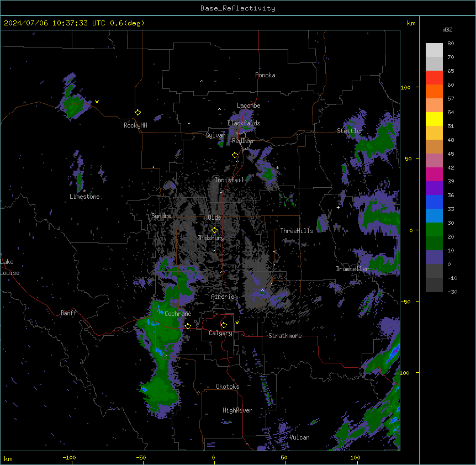
Task: Click the 0 tick on the bottom axis
Action: click(x=213, y=457)
